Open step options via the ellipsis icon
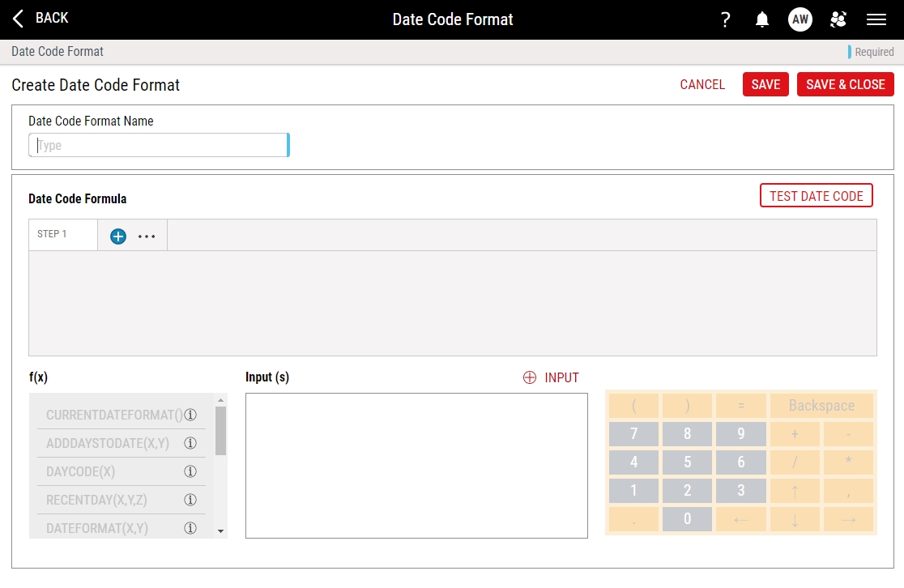This screenshot has width=904, height=588. (147, 236)
